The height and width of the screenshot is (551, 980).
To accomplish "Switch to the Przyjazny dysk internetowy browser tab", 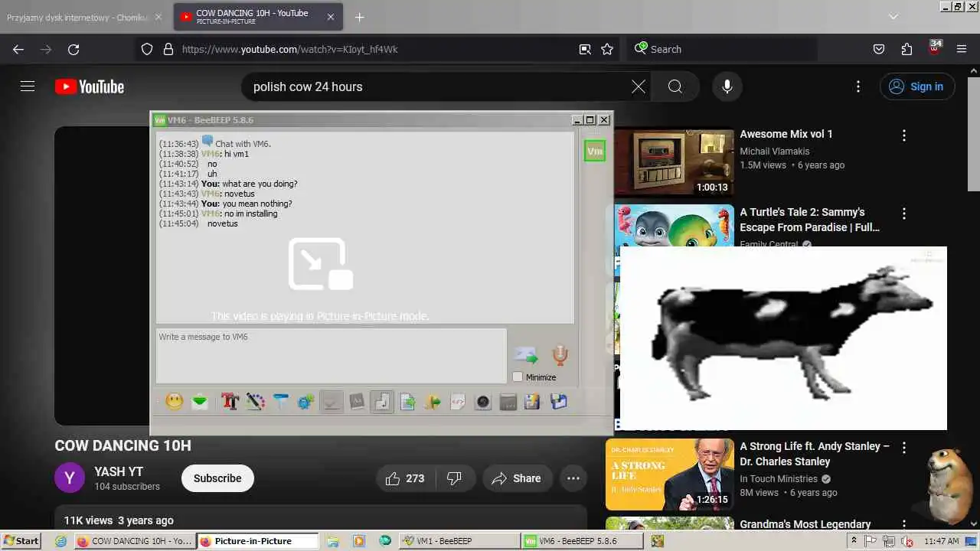I will (x=86, y=17).
